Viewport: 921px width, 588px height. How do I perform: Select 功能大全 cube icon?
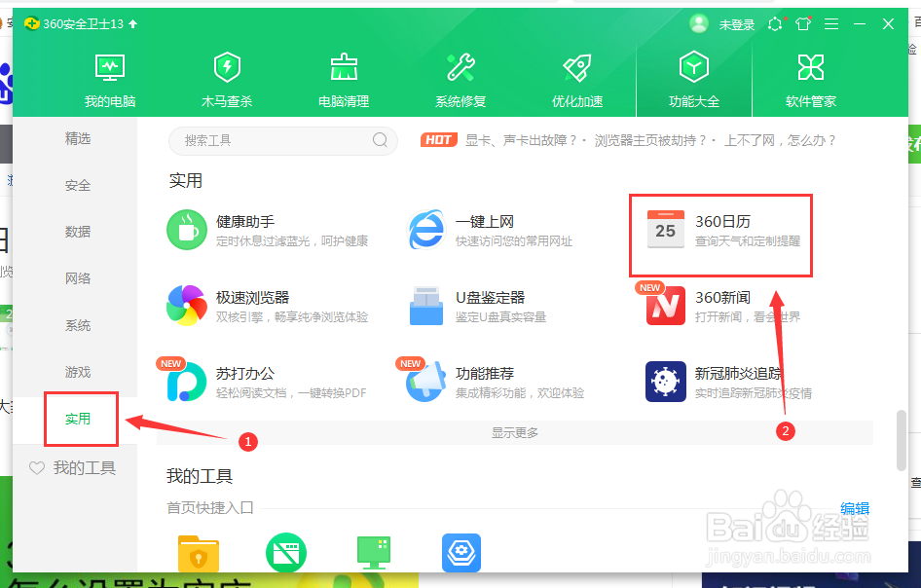tap(694, 67)
